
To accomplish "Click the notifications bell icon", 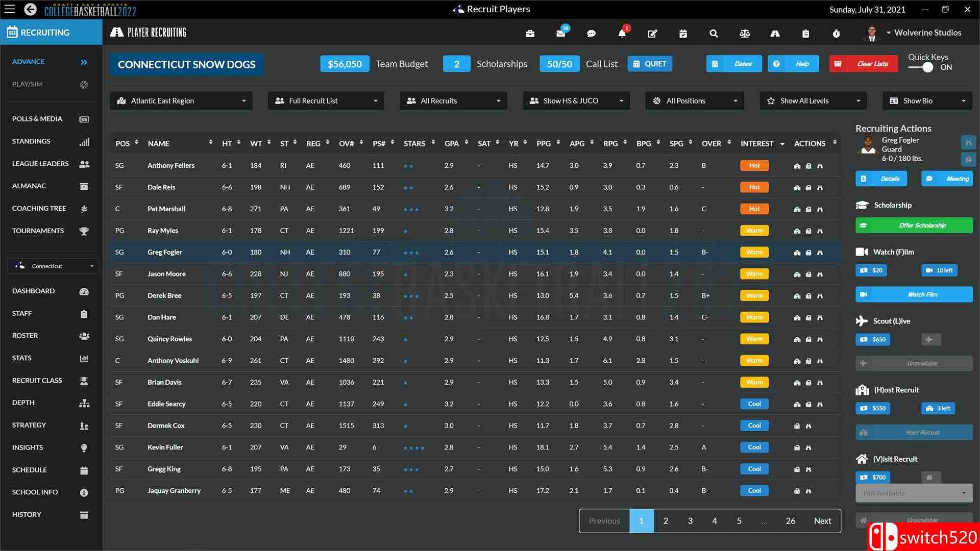I will pos(622,34).
